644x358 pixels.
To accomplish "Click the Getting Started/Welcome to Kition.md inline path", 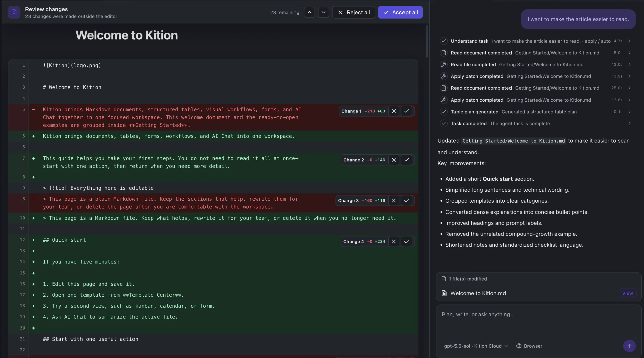I will [513, 141].
